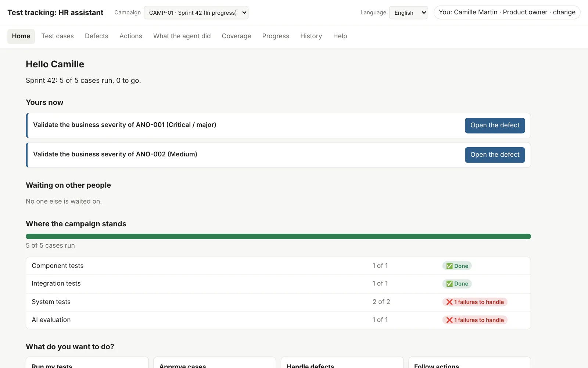Click the Sprint 42 cases run summary line

pos(83,80)
